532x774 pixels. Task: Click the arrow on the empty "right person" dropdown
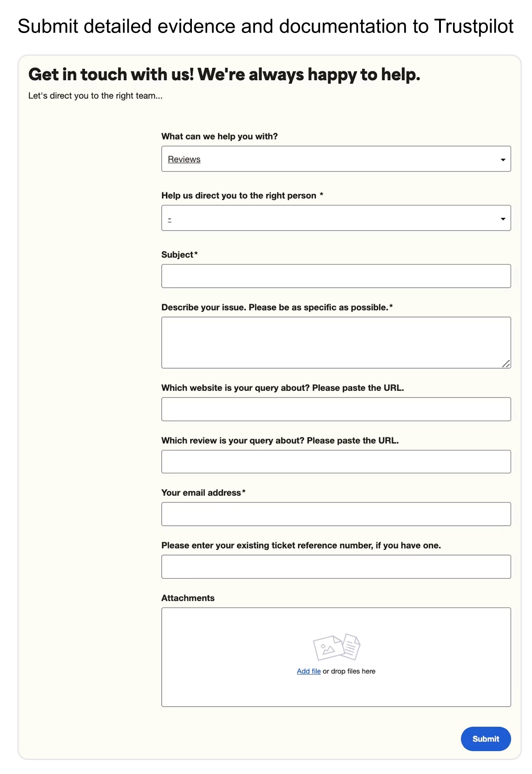pyautogui.click(x=503, y=218)
